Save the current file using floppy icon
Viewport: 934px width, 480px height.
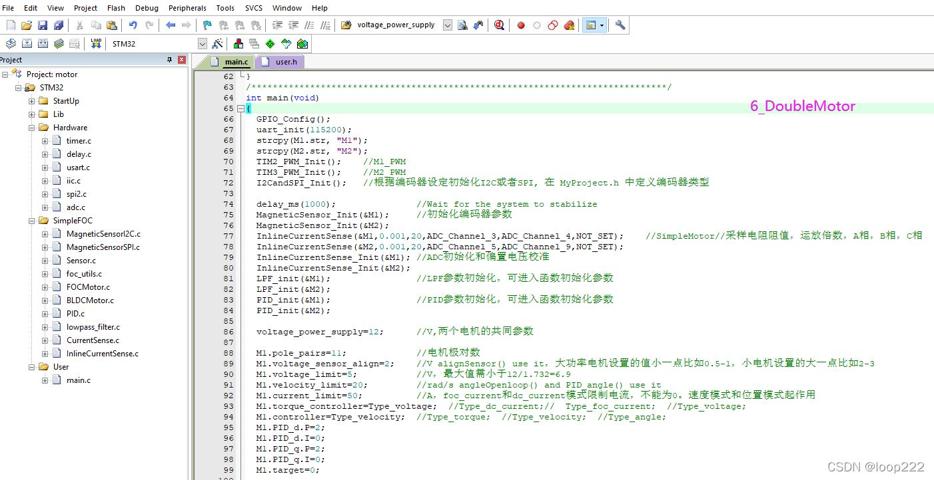pyautogui.click(x=42, y=26)
